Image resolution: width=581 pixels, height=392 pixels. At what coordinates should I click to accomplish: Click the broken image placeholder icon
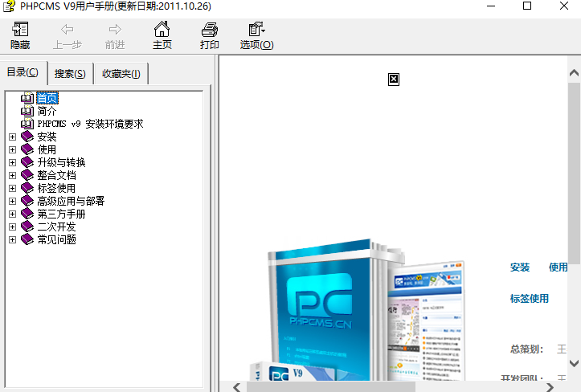point(394,79)
